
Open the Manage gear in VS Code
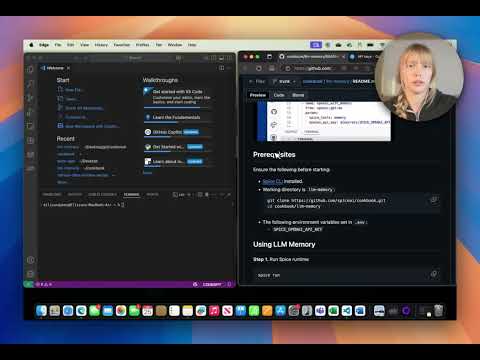point(30,274)
